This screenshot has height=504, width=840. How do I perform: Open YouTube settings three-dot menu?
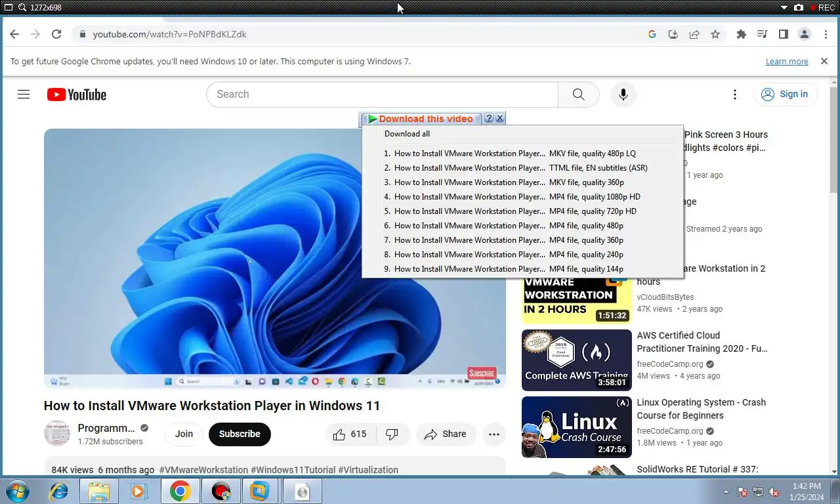[x=735, y=94]
